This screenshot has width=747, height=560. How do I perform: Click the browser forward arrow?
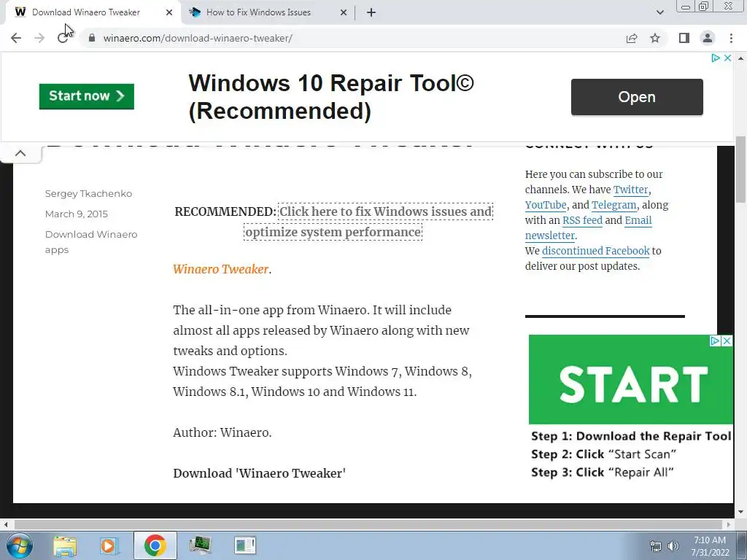point(39,38)
